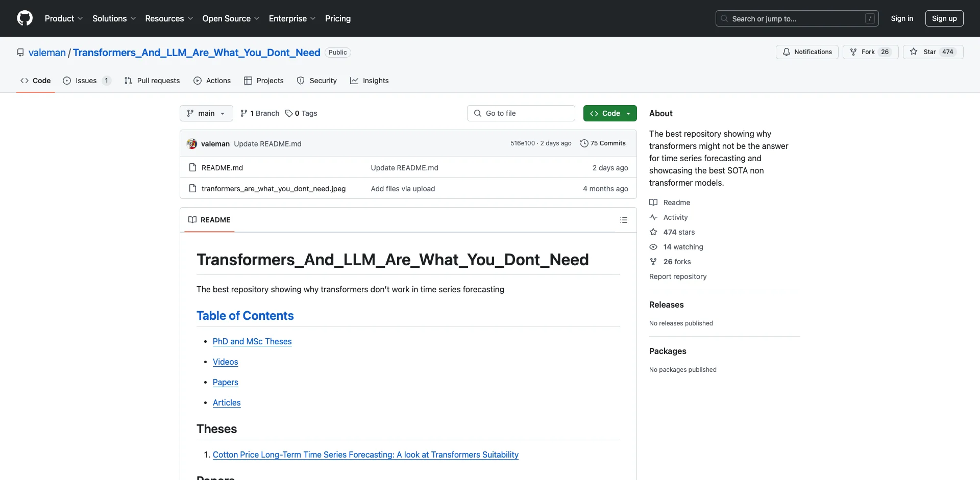This screenshot has width=980, height=480.
Task: Follow the Videos link
Action: click(225, 362)
